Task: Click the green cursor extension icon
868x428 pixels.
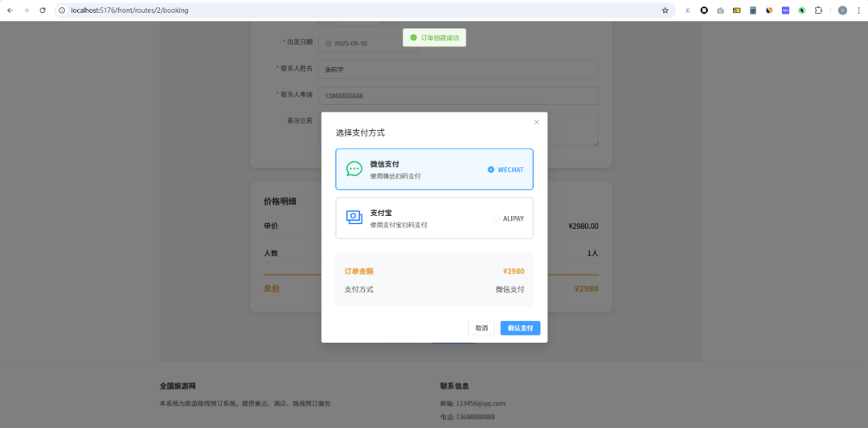Action: click(x=801, y=10)
